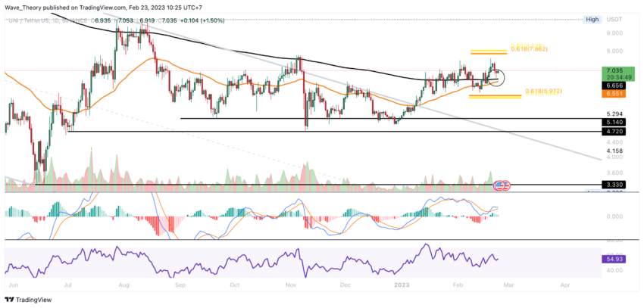Click the 3.330 horizontal line price label
This screenshot has width=644, height=308.
click(x=612, y=185)
